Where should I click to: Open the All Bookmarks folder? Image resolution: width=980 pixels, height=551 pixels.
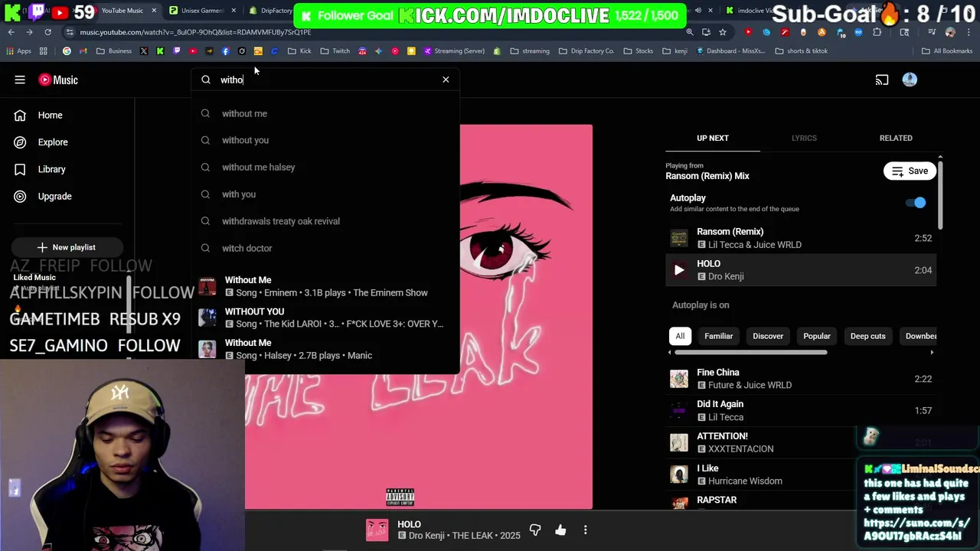pyautogui.click(x=946, y=51)
